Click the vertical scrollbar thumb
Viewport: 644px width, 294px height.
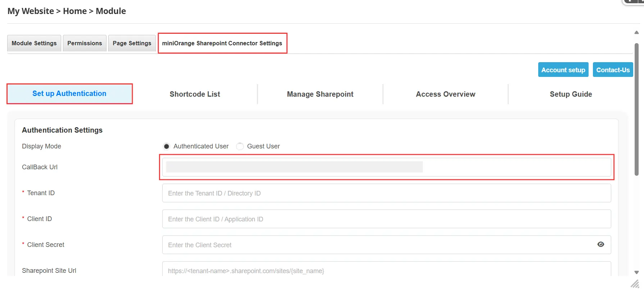[x=636, y=110]
